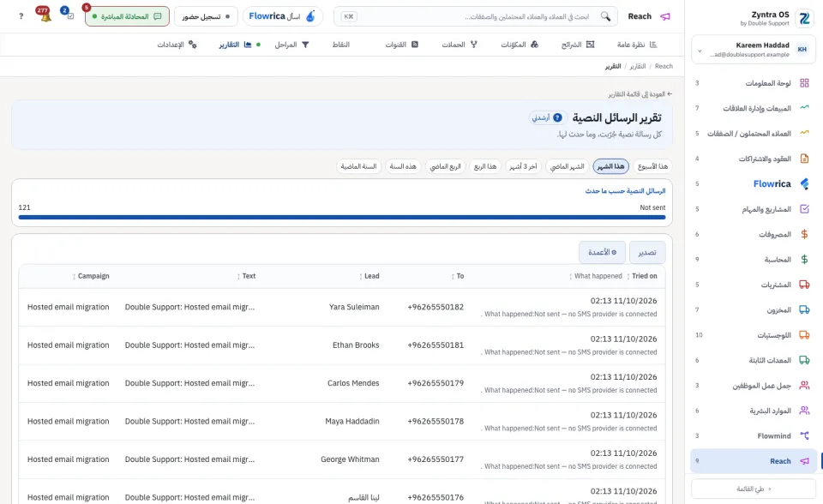Open الإعدادات settings tab
Image resolution: width=823 pixels, height=504 pixels.
click(x=177, y=45)
